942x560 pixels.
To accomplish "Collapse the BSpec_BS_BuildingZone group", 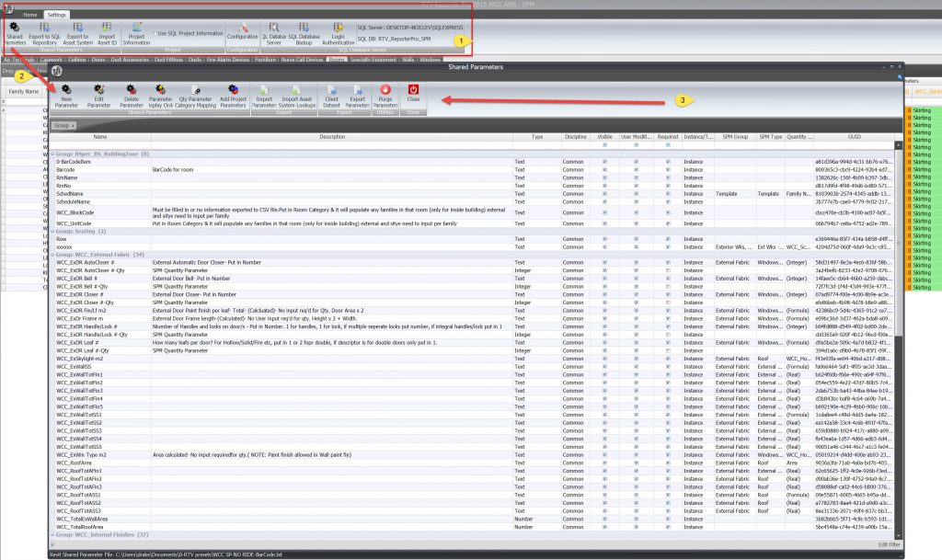I will click(52, 154).
